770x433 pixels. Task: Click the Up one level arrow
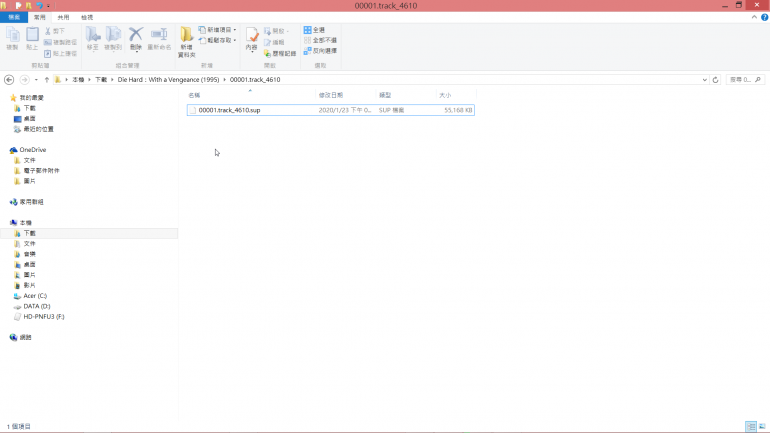click(47, 80)
